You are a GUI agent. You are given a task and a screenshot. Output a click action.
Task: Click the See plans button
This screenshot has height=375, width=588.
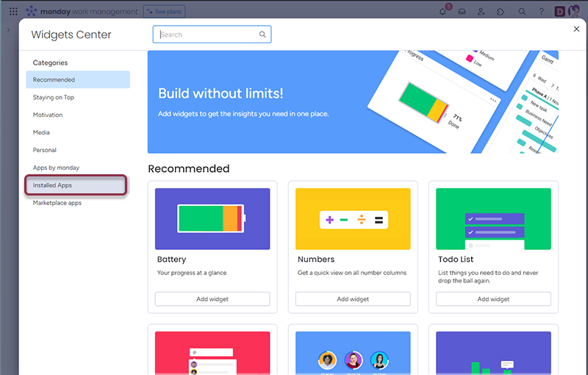[x=164, y=12]
